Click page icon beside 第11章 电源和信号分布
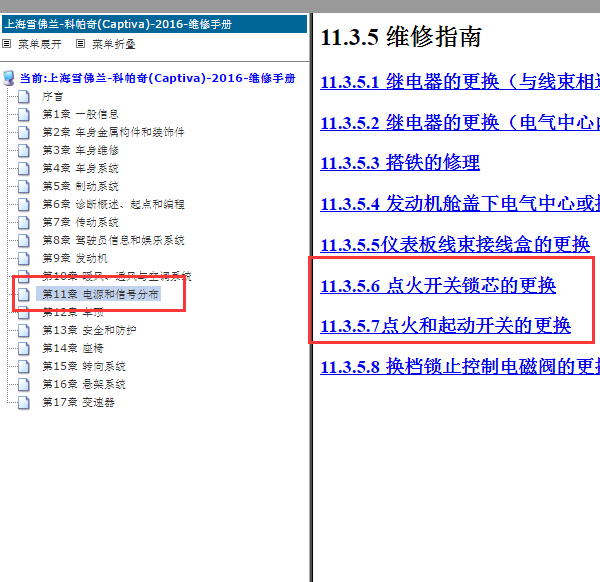 coord(24,294)
